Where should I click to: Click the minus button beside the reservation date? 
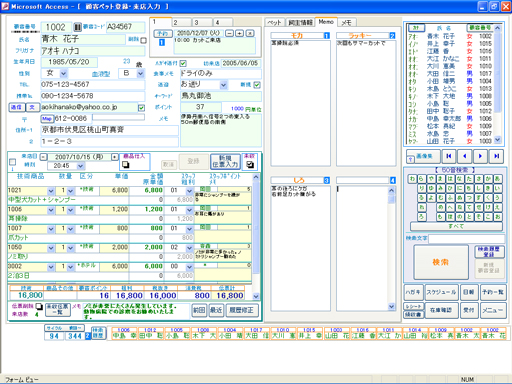[229, 33]
